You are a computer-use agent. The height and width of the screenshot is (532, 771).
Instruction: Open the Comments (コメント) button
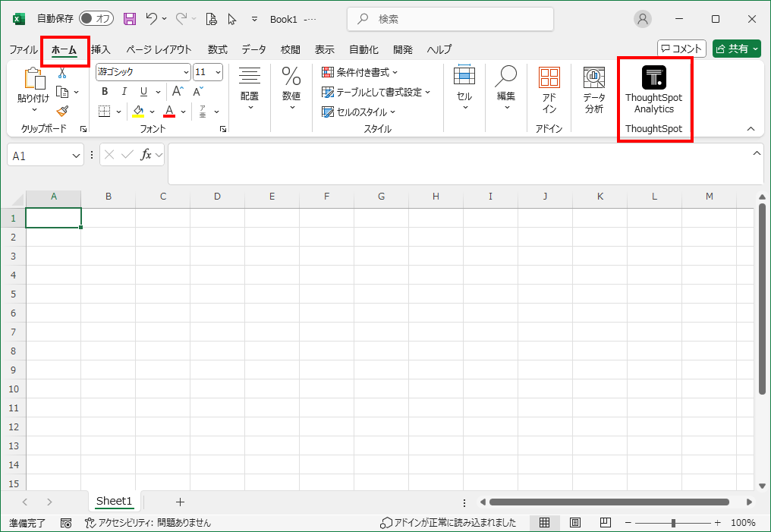681,49
